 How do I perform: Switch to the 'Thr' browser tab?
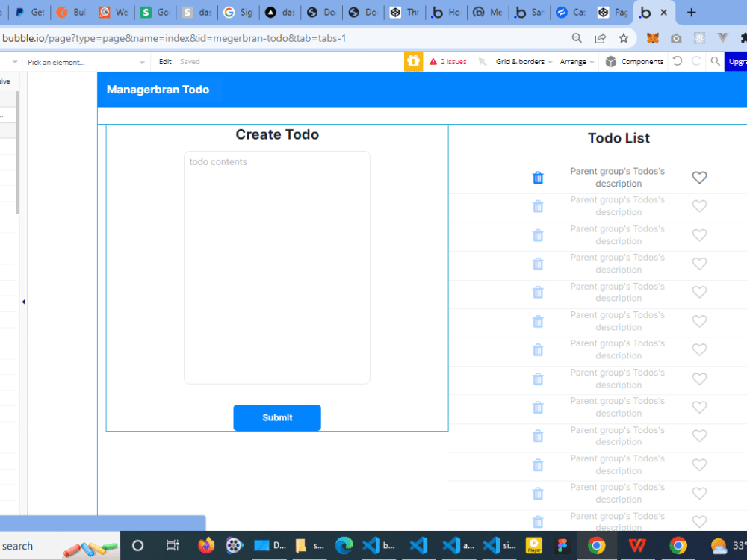tap(404, 13)
